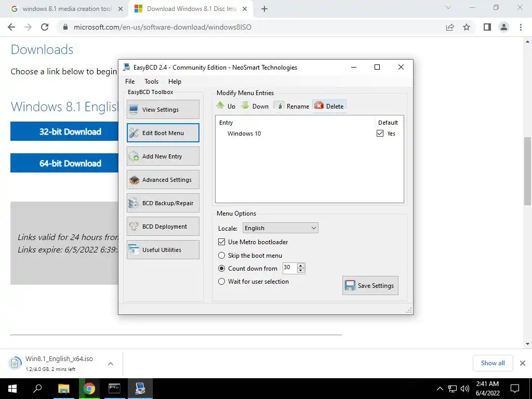
Task: Open Advanced Settings in EasyBCD
Action: [x=163, y=179]
